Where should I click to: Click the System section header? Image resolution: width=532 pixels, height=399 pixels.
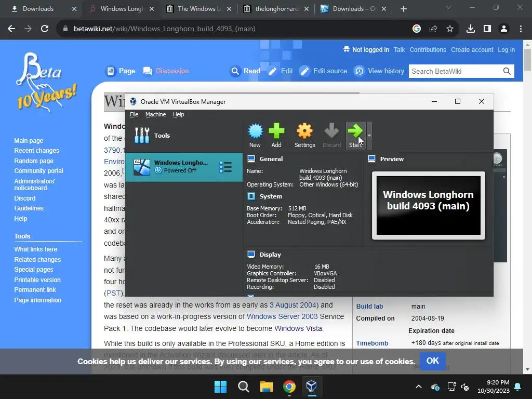[270, 196]
